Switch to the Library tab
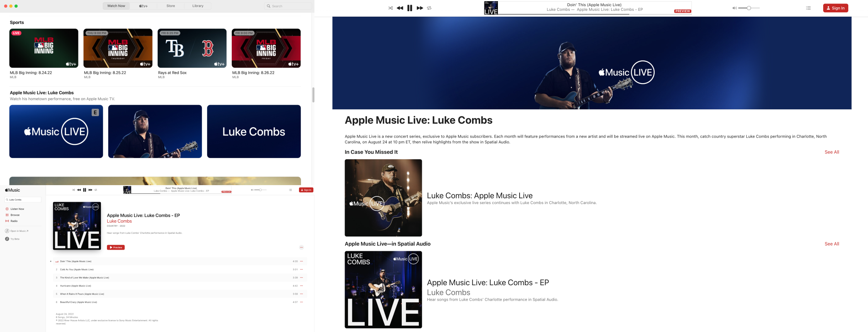868x332 pixels. pos(198,6)
